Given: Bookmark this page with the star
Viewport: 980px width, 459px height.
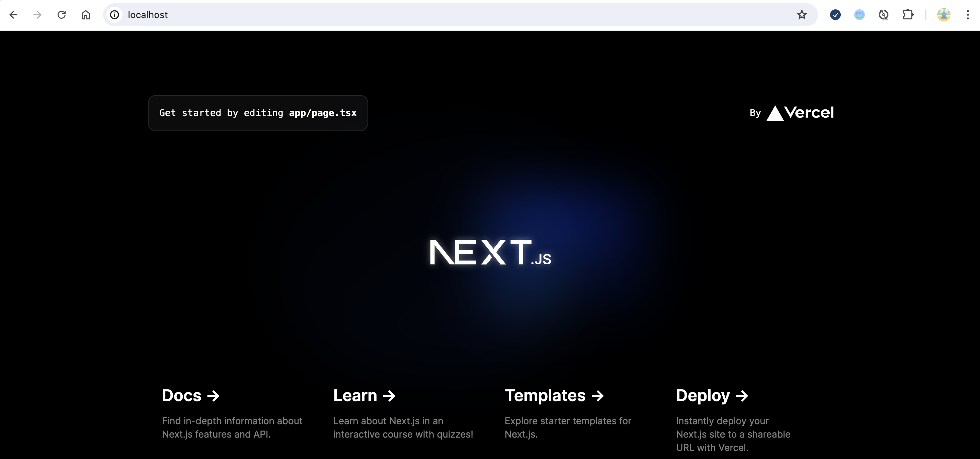Looking at the screenshot, I should (x=802, y=15).
